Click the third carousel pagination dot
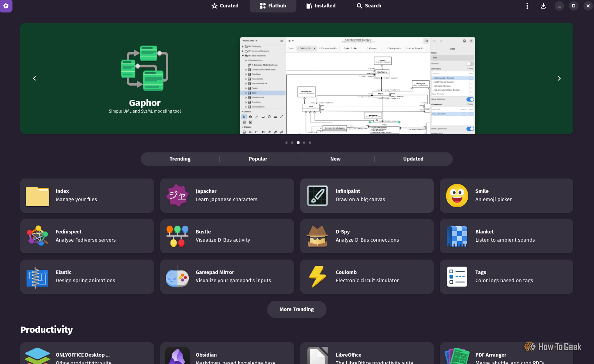 [298, 142]
